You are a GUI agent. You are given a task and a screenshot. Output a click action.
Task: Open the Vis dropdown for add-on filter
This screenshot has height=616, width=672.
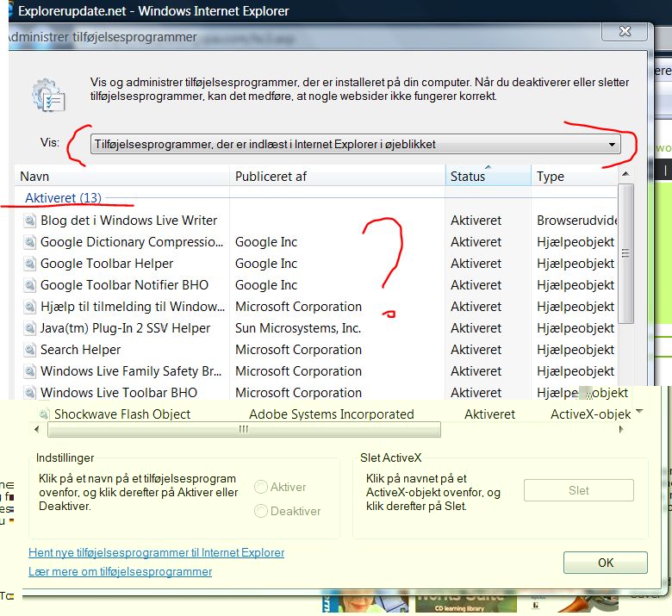[x=355, y=144]
